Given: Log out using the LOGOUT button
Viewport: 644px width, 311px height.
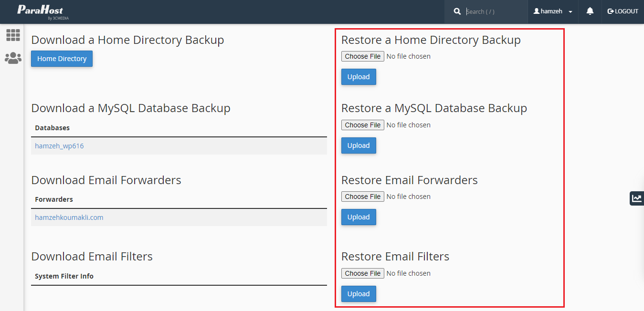Looking at the screenshot, I should [623, 11].
